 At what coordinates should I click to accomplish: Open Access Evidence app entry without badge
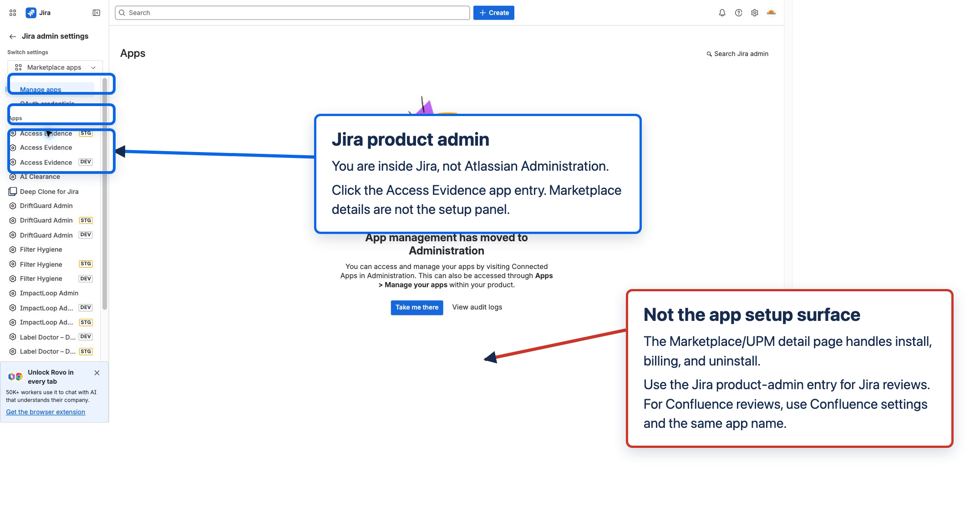(51, 147)
